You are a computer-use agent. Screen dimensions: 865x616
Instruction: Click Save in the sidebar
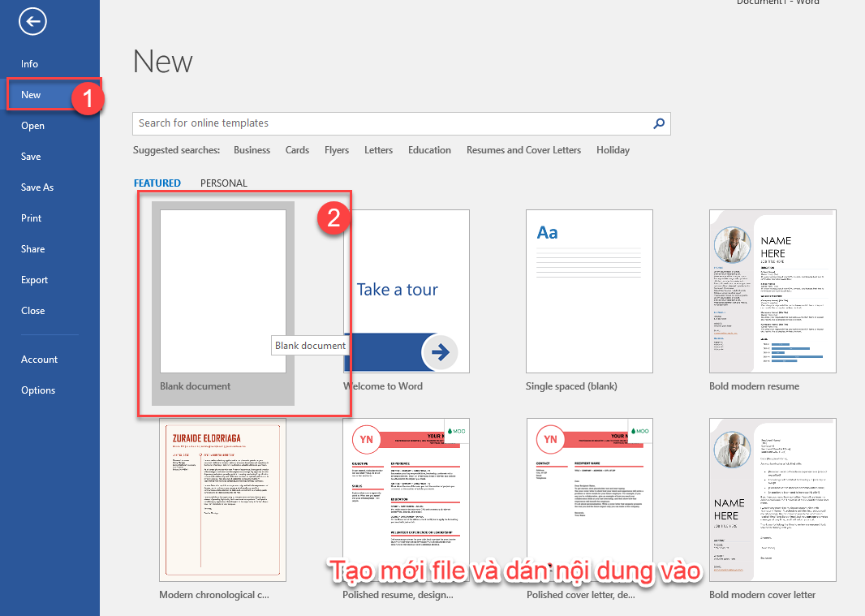coord(31,157)
